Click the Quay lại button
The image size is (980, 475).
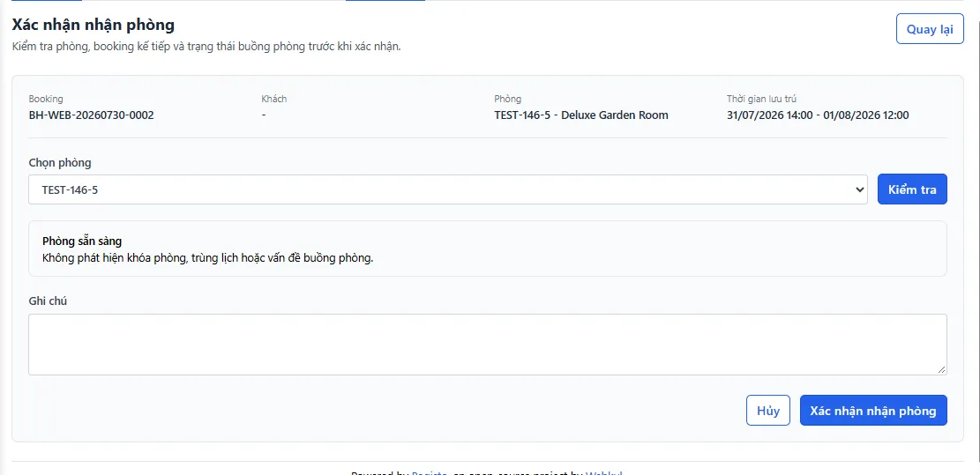[930, 29]
